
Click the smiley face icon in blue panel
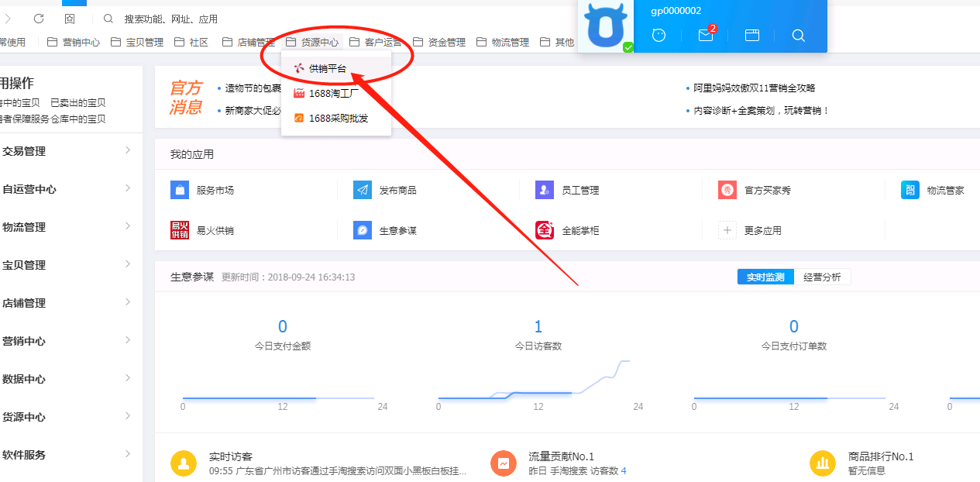pyautogui.click(x=659, y=35)
